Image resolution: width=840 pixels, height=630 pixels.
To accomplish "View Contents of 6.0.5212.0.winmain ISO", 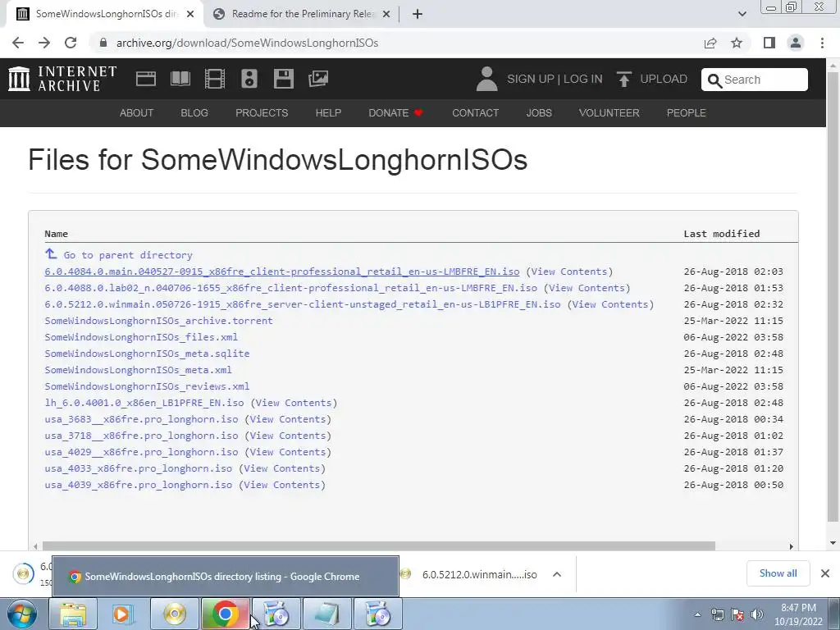I will 610,304.
